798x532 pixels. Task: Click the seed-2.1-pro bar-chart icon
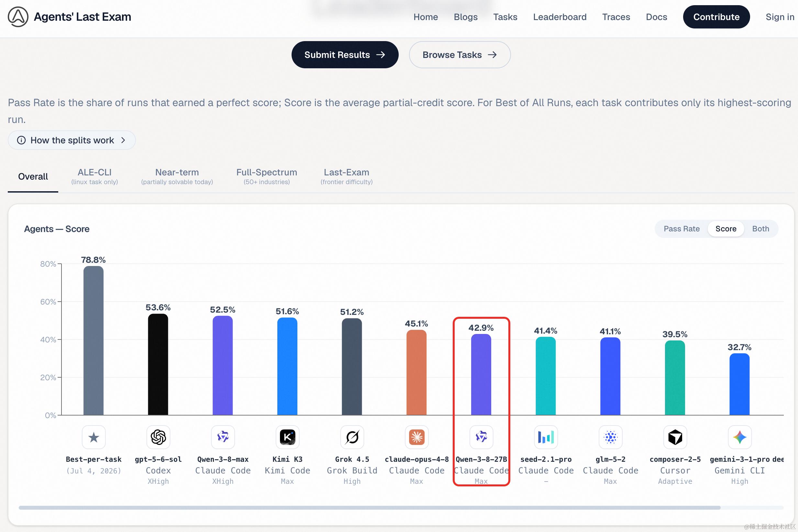(x=546, y=437)
